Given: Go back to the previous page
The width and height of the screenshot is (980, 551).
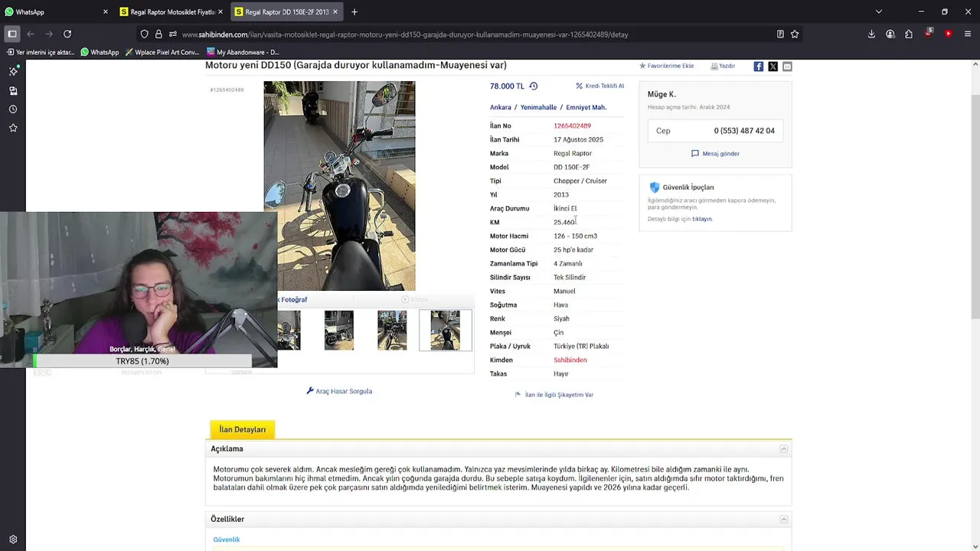Looking at the screenshot, I should coord(31,34).
